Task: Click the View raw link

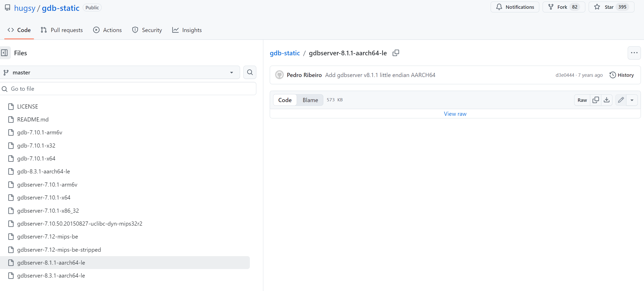Action: pyautogui.click(x=455, y=114)
